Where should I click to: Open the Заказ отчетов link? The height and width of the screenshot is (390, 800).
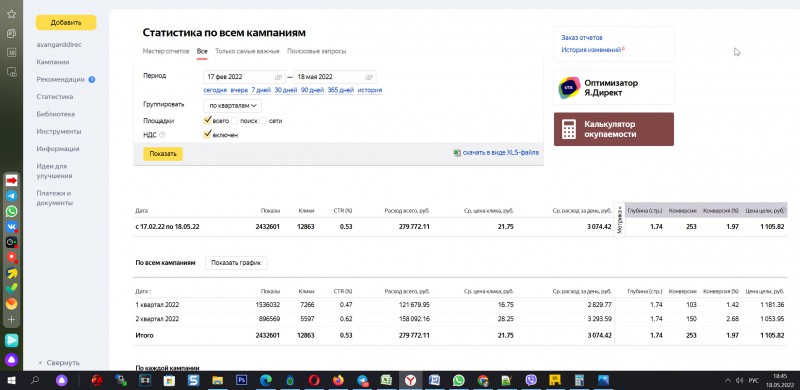tap(582, 38)
